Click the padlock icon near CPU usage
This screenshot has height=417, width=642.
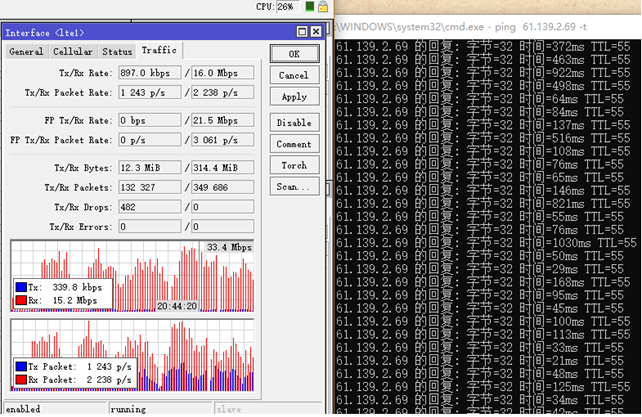(323, 7)
